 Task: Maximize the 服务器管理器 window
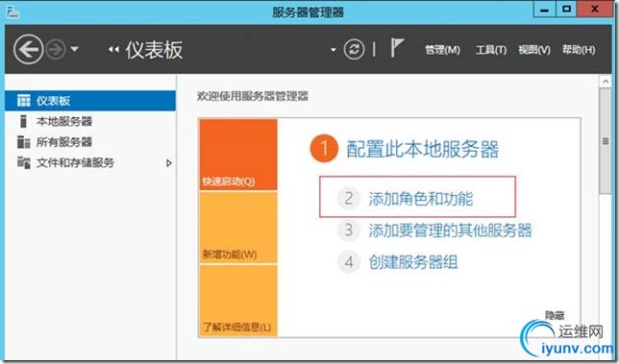point(566,10)
